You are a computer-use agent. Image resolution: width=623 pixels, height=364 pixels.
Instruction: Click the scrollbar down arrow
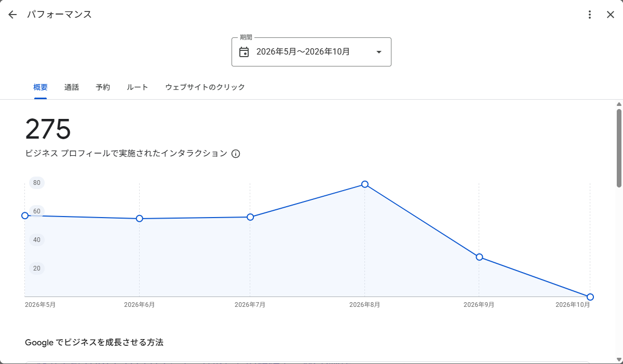(x=619, y=359)
